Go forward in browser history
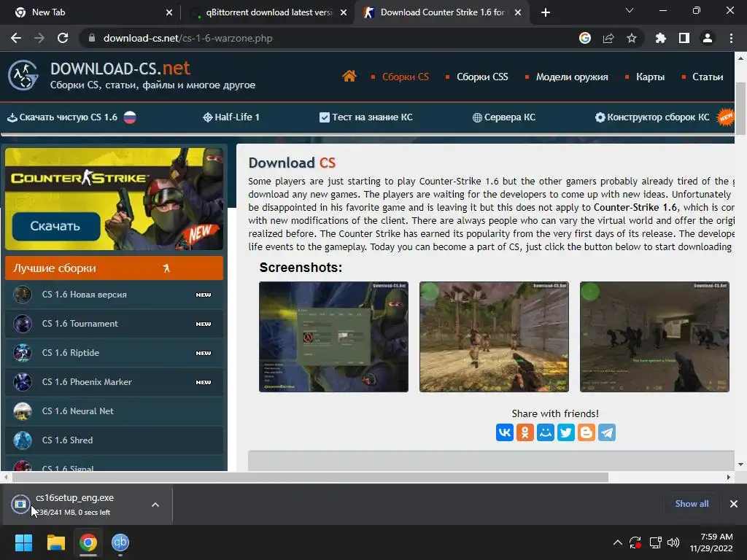Image resolution: width=747 pixels, height=560 pixels. (39, 38)
